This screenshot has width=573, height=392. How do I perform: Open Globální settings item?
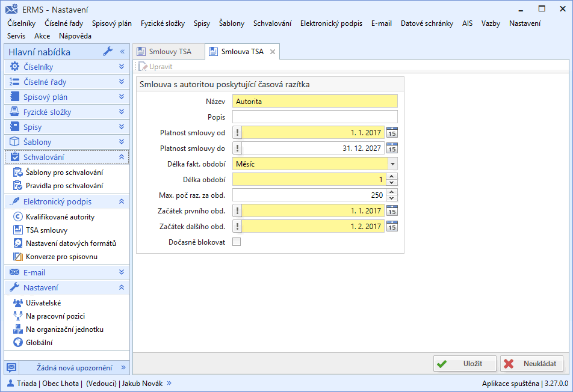click(x=39, y=342)
